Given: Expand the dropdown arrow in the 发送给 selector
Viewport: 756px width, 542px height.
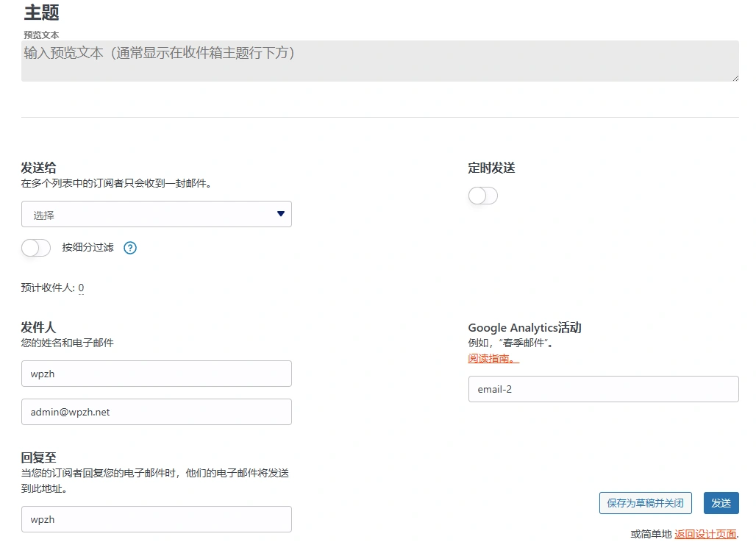Looking at the screenshot, I should [x=280, y=213].
